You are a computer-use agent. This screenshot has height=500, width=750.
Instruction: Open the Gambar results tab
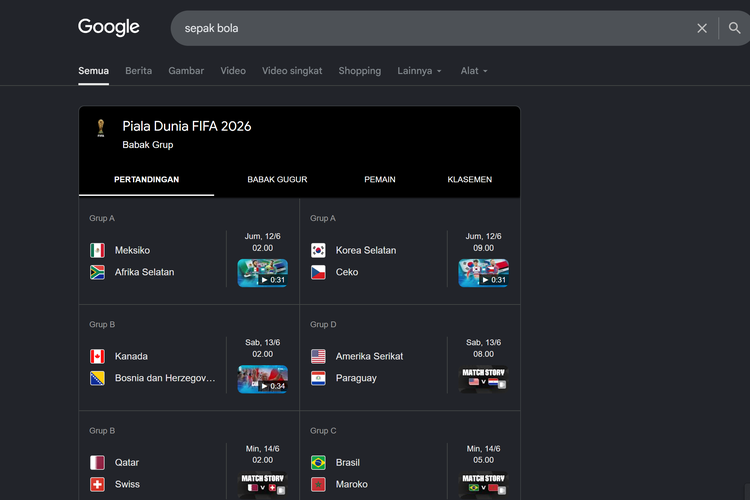click(186, 71)
